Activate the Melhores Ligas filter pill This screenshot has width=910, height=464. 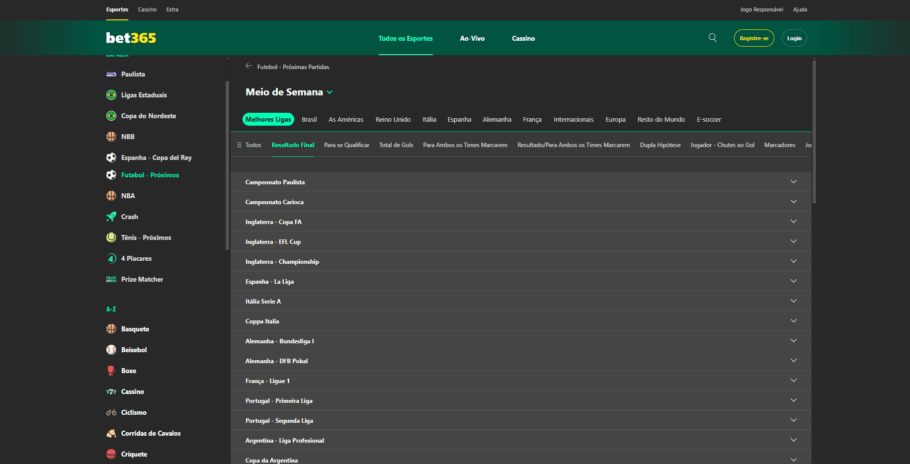pos(268,119)
